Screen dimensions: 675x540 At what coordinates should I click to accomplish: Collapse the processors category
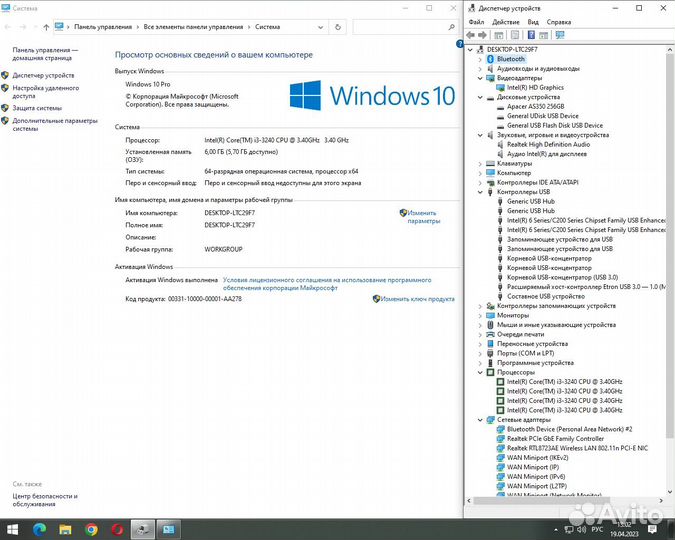pyautogui.click(x=480, y=372)
